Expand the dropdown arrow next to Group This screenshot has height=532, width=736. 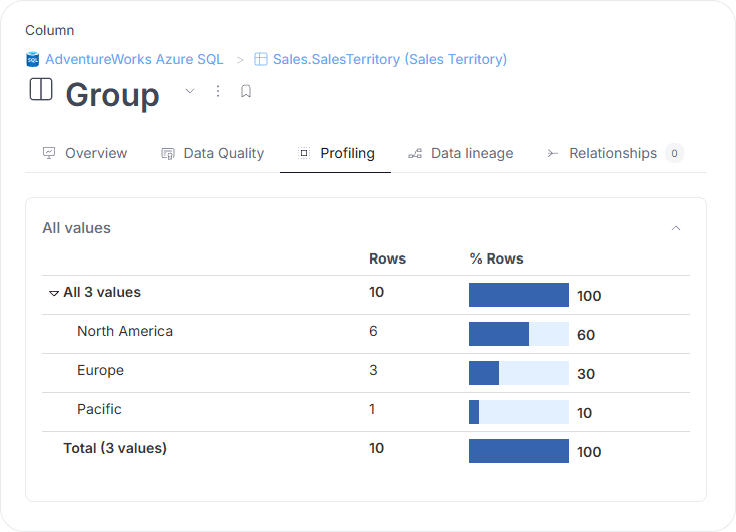point(190,91)
